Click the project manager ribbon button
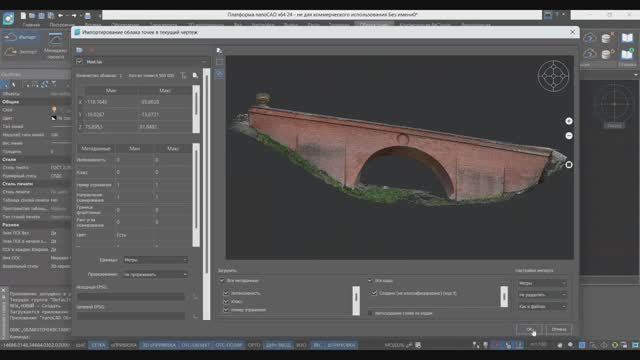Screen dimensions: 640x360 click(56, 45)
